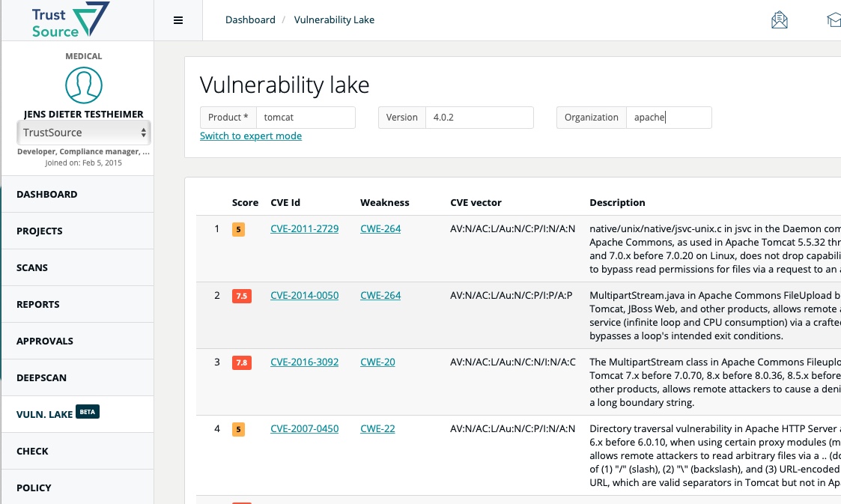Click the Product input field containing tomcat
The height and width of the screenshot is (504, 841).
(306, 118)
